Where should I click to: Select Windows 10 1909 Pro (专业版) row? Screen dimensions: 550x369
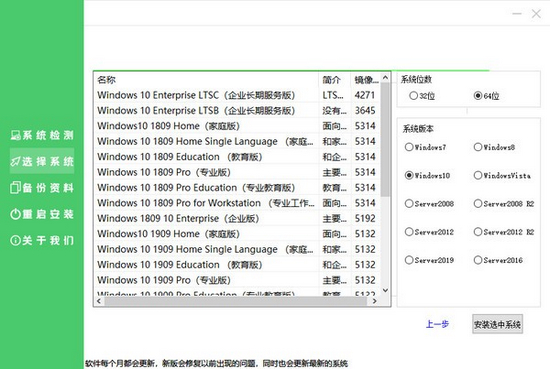[237, 280]
